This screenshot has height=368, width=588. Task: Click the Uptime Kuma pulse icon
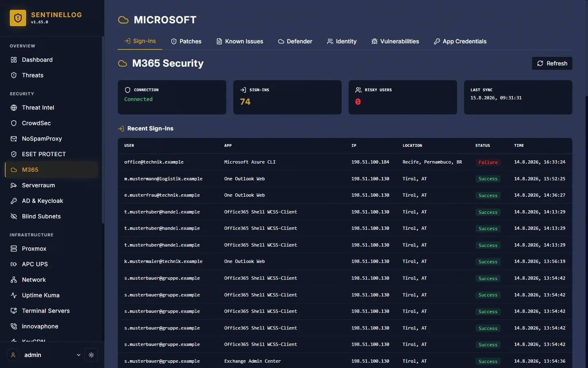[14, 295]
